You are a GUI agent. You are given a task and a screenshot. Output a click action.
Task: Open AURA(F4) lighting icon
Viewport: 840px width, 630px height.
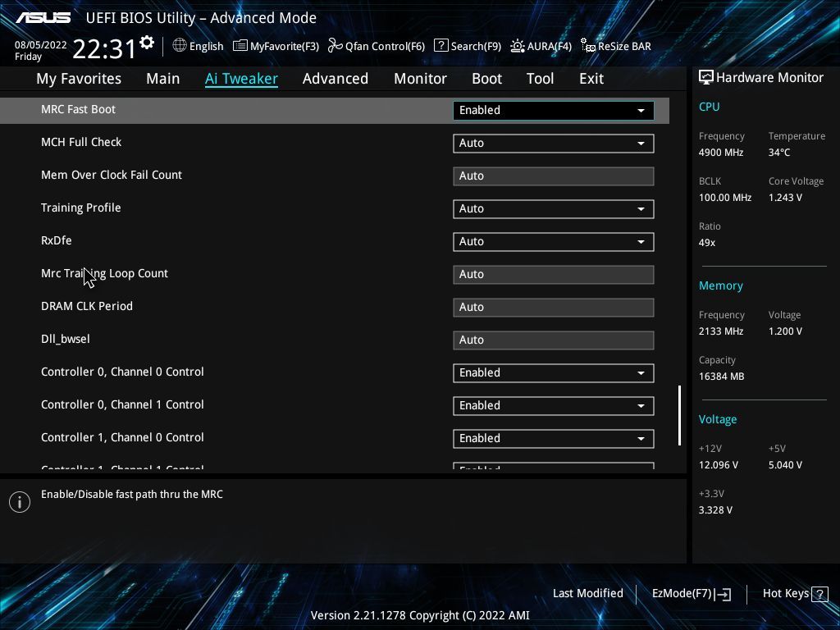tap(517, 46)
